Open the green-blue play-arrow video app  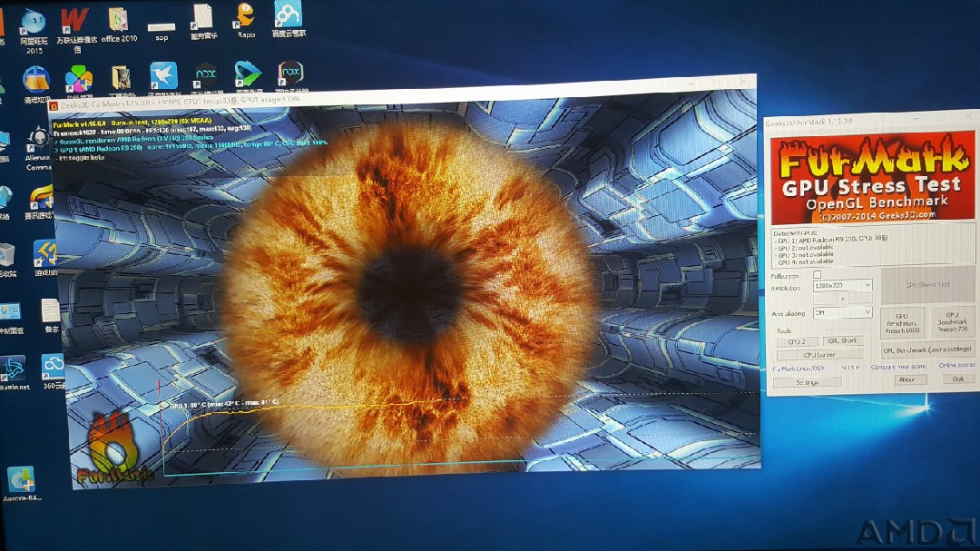248,76
